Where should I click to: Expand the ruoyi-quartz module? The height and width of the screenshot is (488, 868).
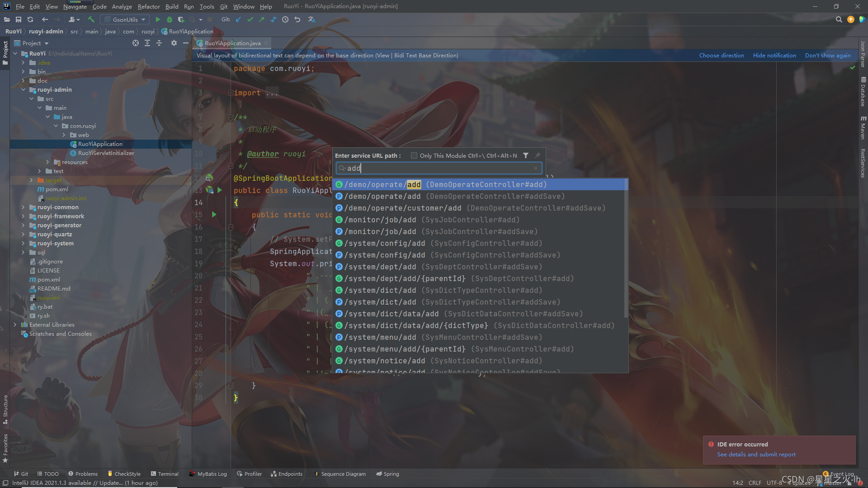click(x=23, y=235)
